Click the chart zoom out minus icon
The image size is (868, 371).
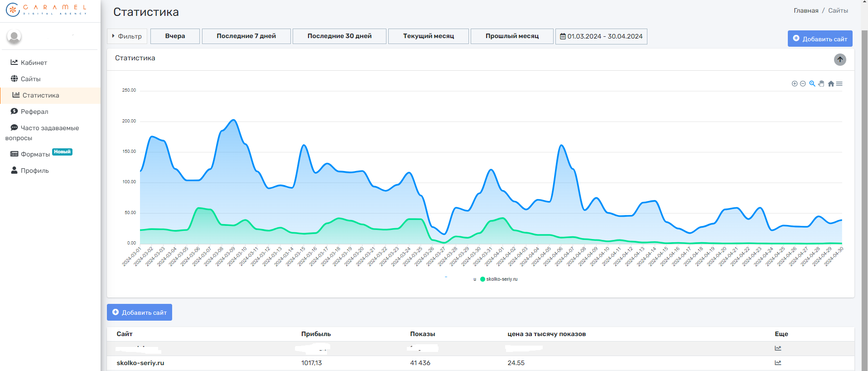(x=803, y=83)
